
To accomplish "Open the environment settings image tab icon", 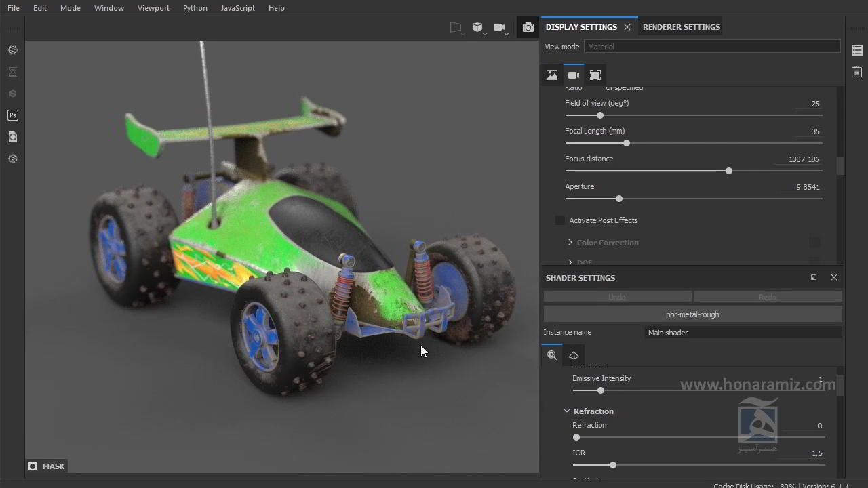I will click(x=552, y=75).
